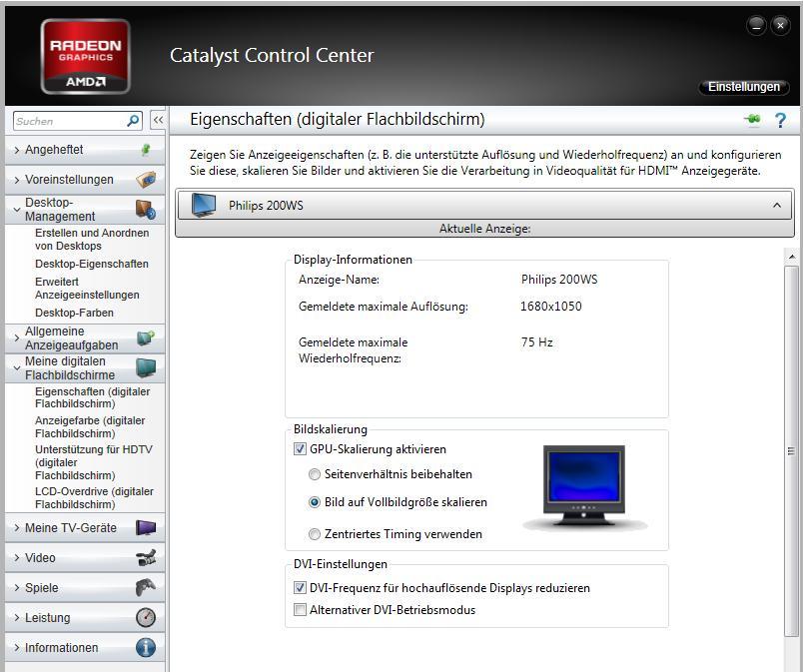803x672 pixels.
Task: Toggle GPU-Skalierung aktivieren checkbox
Action: (x=301, y=449)
